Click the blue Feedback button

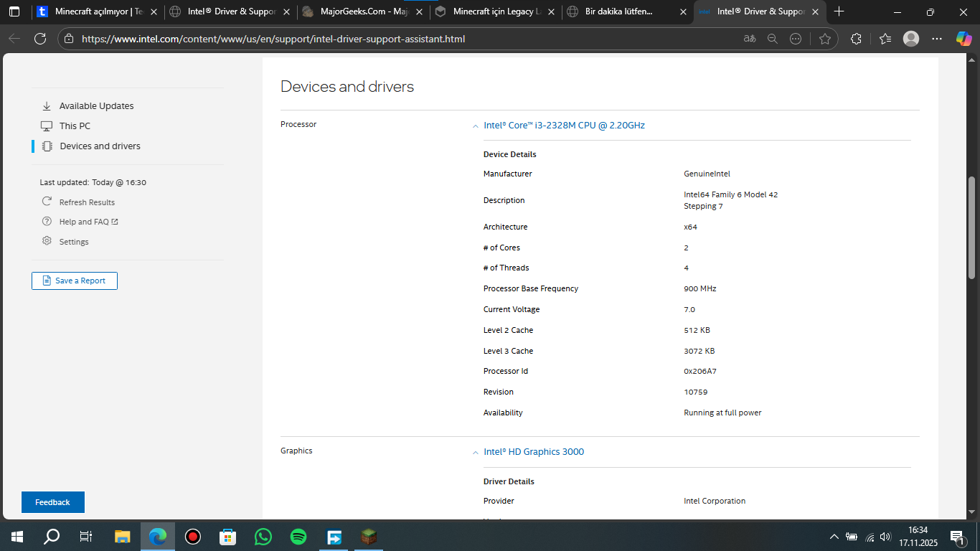[53, 502]
